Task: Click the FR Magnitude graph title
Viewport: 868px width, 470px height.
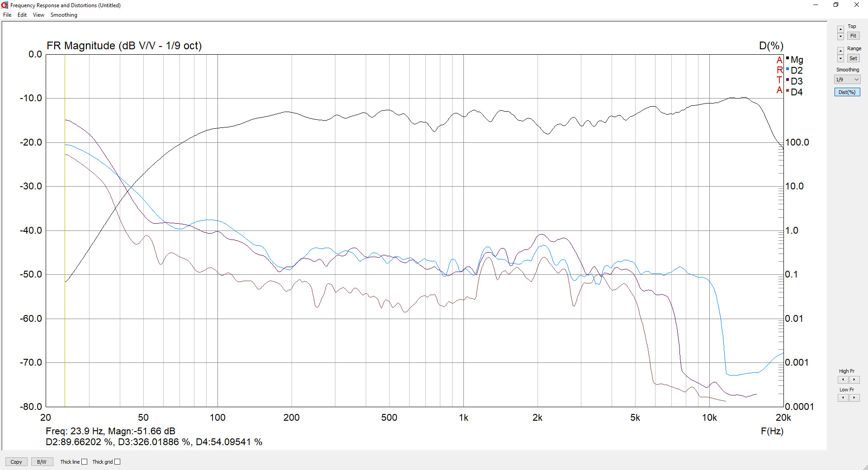Action: point(124,46)
